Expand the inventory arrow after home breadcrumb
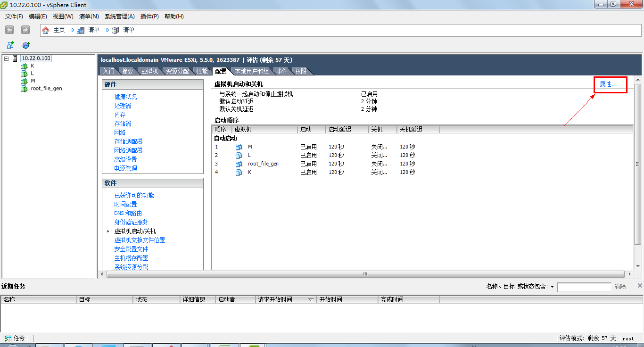This screenshot has width=644, height=347. coord(73,30)
